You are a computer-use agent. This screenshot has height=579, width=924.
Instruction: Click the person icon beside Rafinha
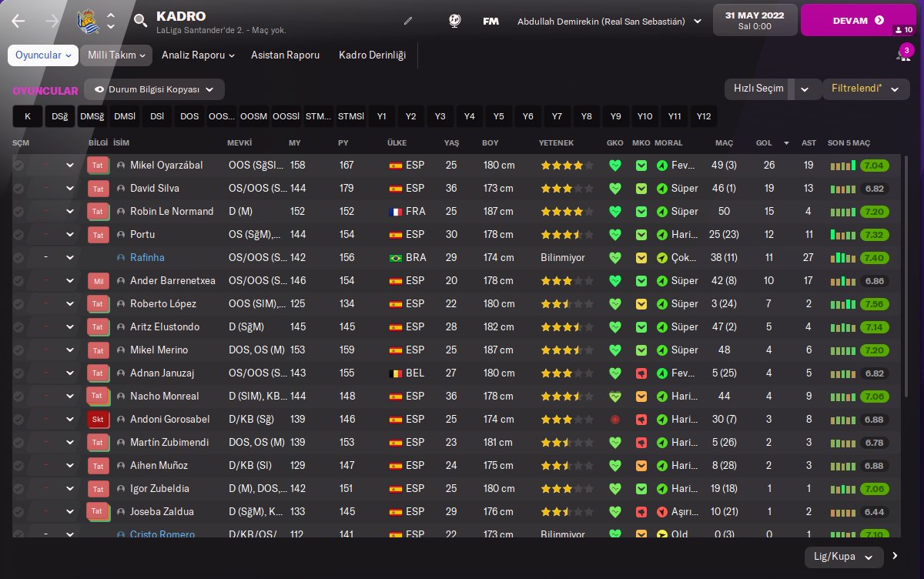point(121,258)
